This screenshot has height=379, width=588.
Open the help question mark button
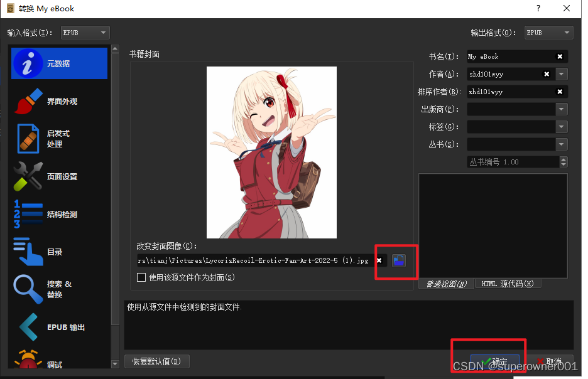coord(538,8)
